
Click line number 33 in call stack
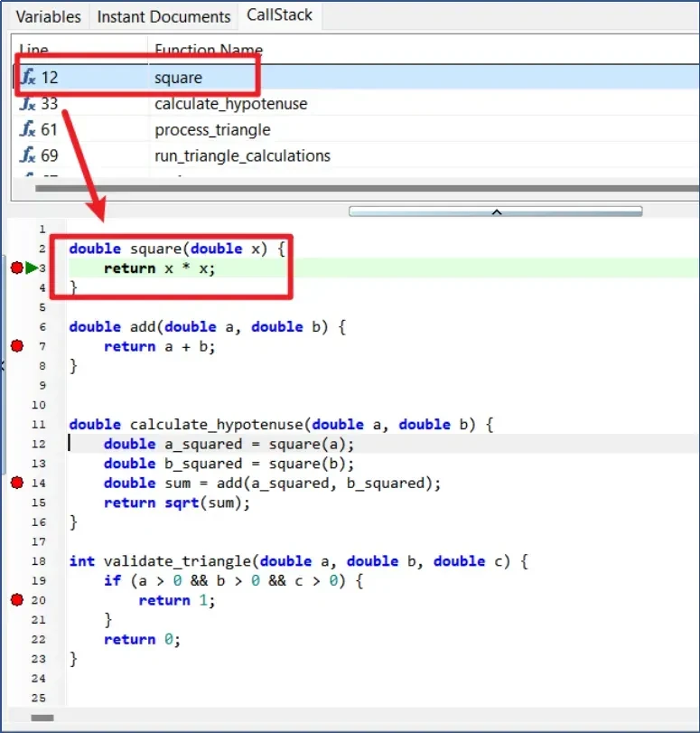click(49, 103)
